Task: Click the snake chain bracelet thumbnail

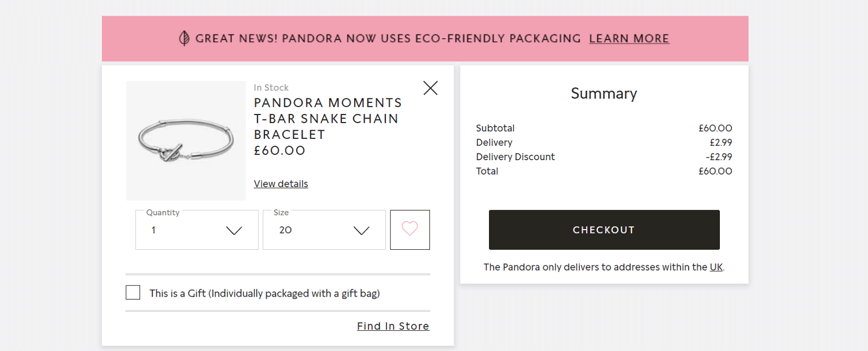Action: pos(186,141)
